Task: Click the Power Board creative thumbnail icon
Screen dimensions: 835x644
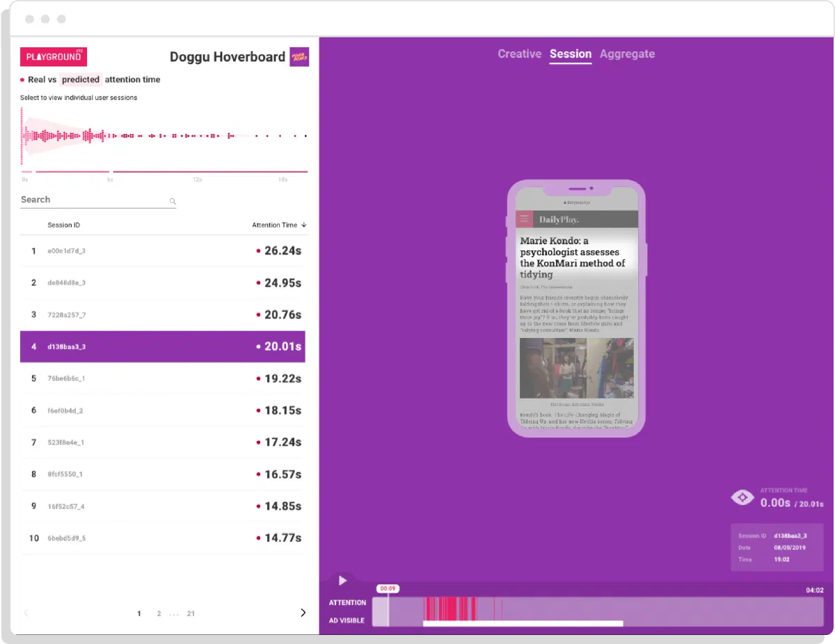Action: pyautogui.click(x=299, y=57)
